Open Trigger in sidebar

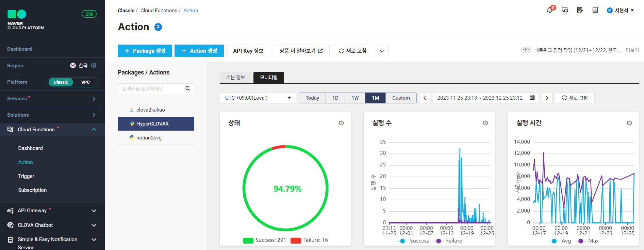[x=26, y=176]
